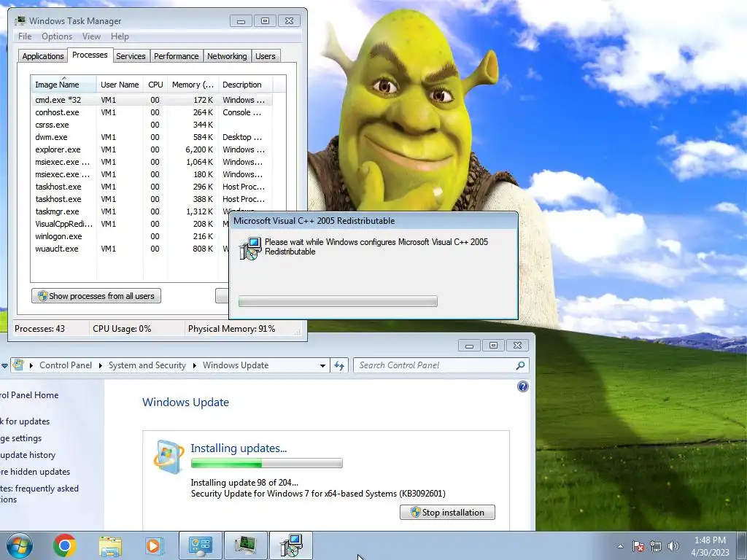Open the Start menu orb

point(20,545)
